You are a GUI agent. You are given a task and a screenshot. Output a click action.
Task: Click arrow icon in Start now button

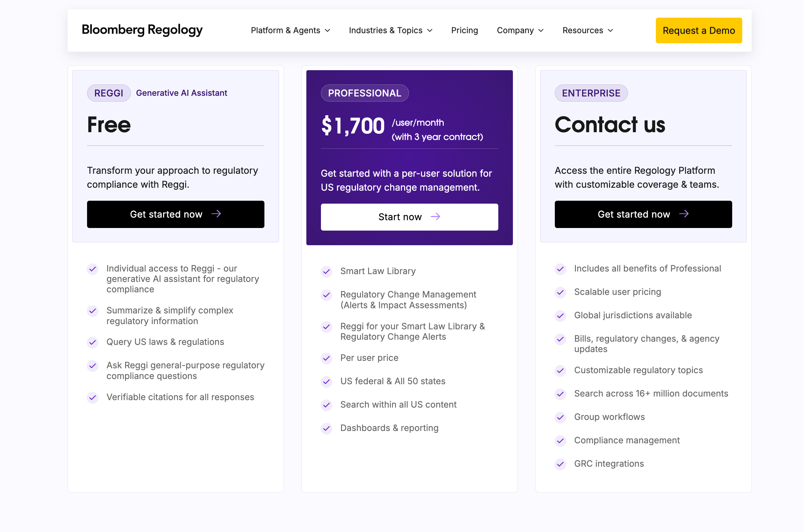[x=435, y=216]
